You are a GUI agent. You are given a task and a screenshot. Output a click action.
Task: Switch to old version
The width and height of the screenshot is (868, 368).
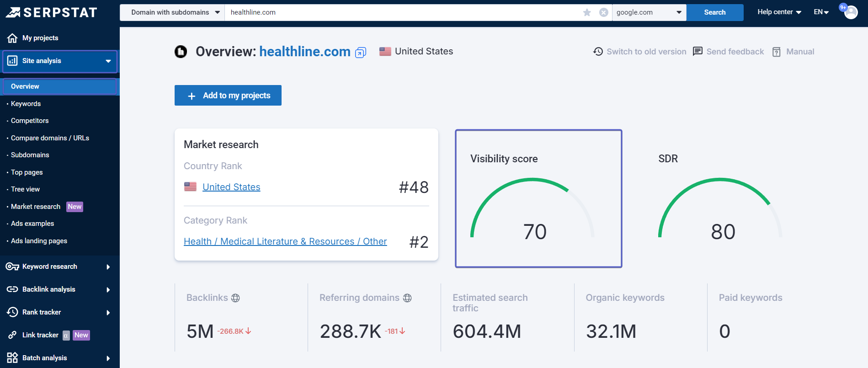tap(640, 52)
